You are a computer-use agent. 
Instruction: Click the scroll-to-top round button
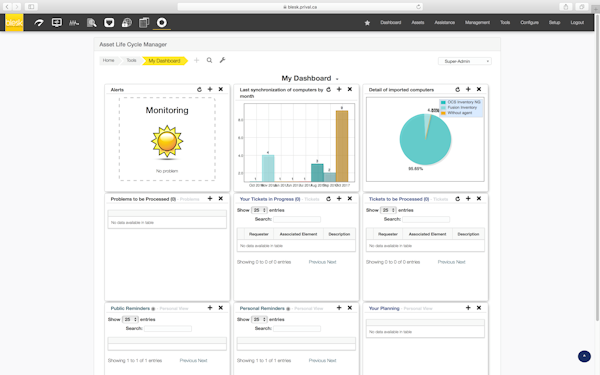pyautogui.click(x=584, y=356)
